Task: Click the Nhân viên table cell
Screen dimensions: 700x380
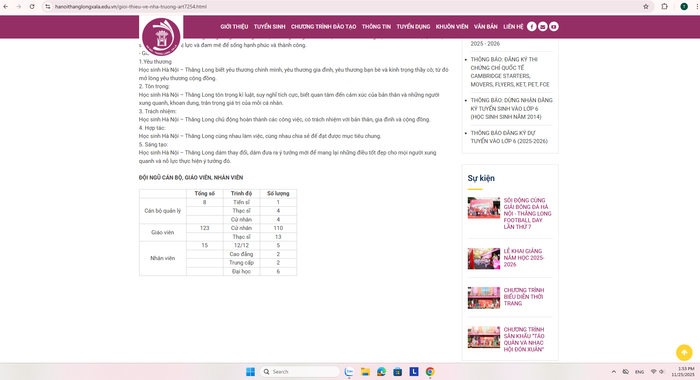Action: pos(162,258)
